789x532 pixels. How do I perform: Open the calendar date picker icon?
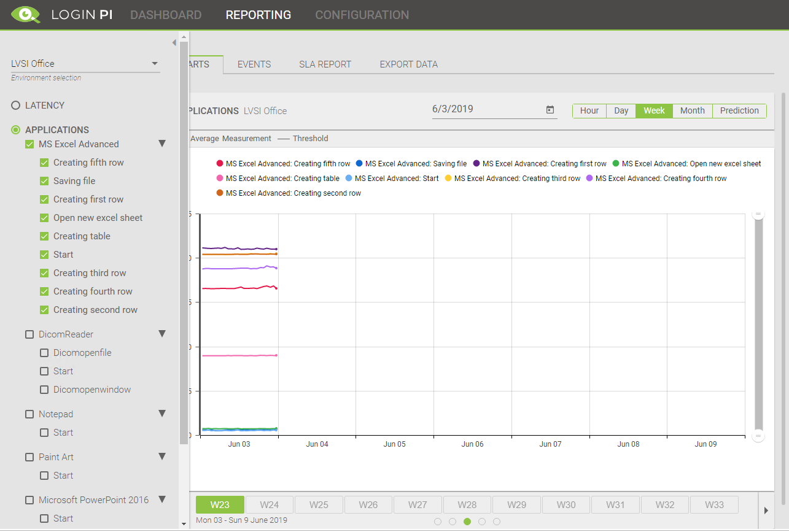[550, 109]
